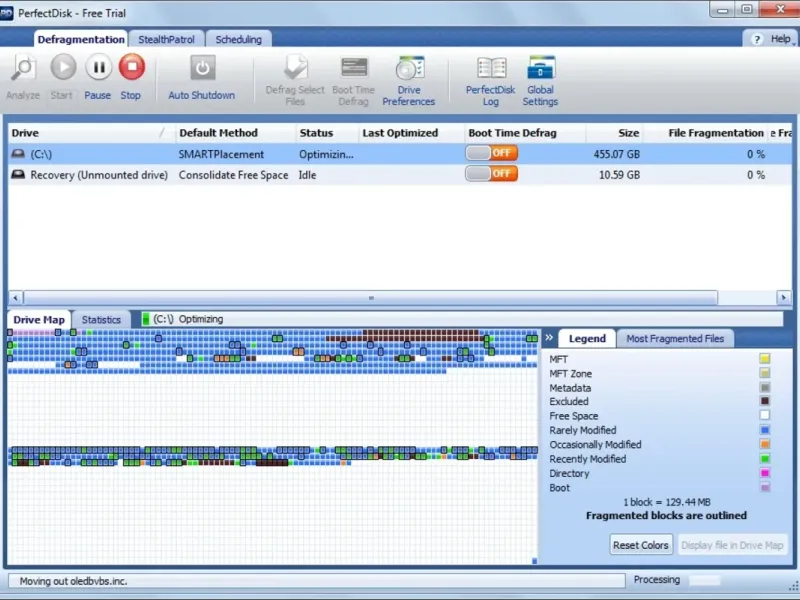Screen dimensions: 800x600
Task: Change the Free Space color swatch
Action: click(x=764, y=415)
